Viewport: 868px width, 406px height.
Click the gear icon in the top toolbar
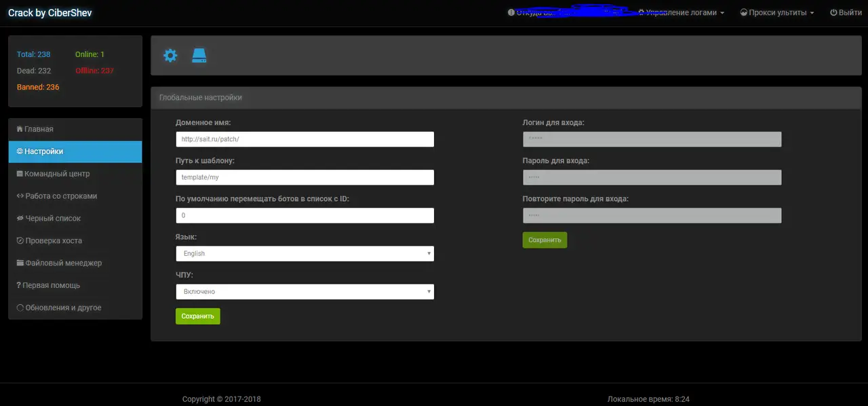click(170, 55)
